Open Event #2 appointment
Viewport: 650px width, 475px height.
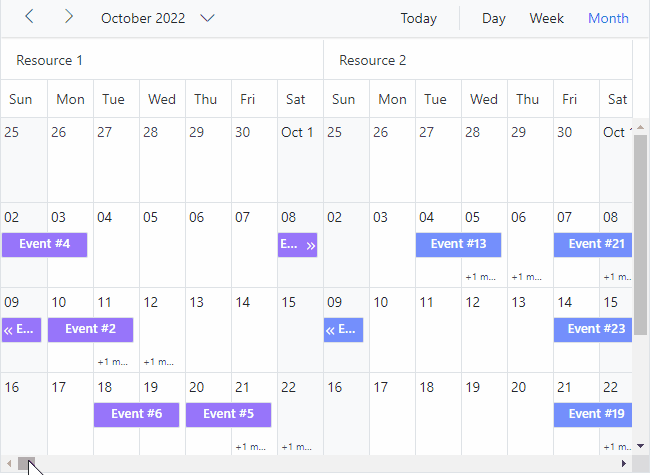click(x=90, y=329)
